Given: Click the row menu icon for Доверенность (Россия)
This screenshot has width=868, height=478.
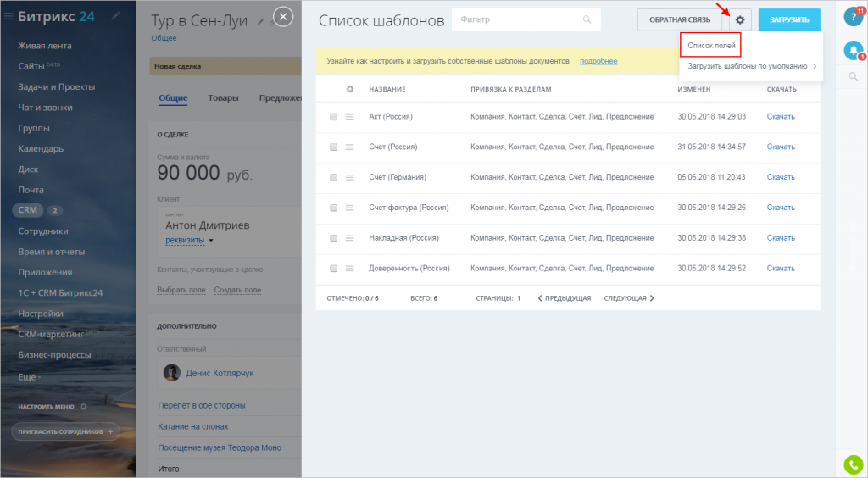Looking at the screenshot, I should (349, 269).
